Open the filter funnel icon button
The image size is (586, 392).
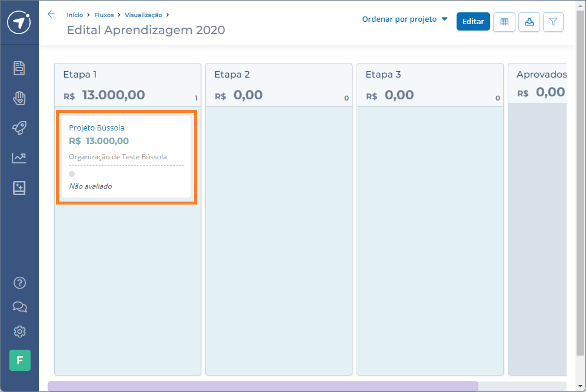click(553, 22)
